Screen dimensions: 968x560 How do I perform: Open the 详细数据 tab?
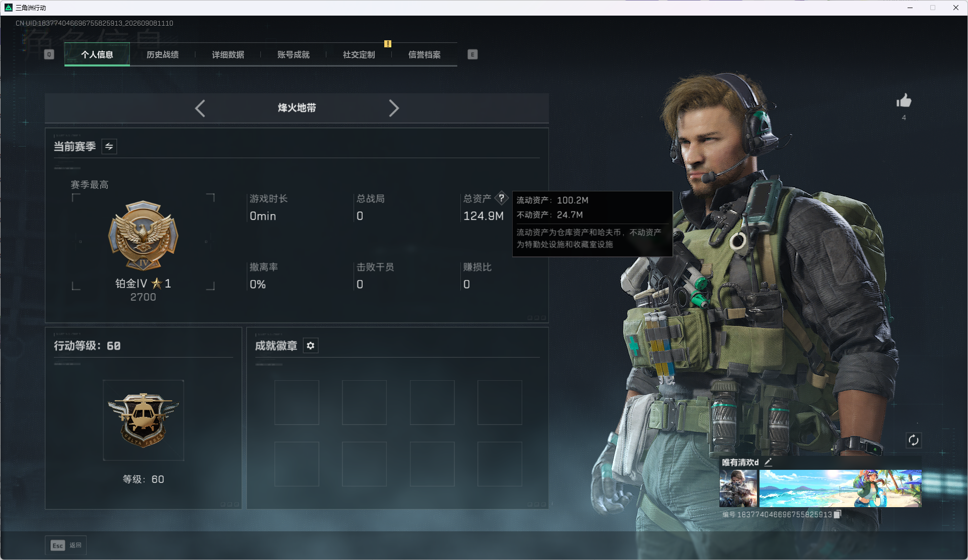click(228, 54)
